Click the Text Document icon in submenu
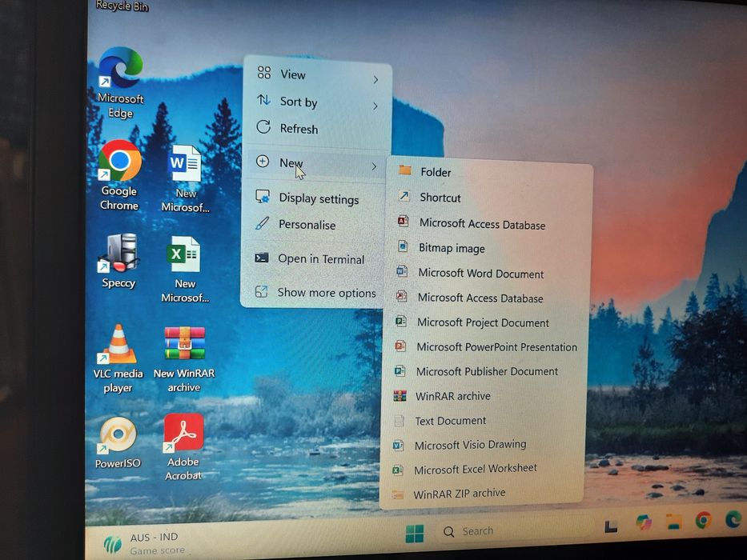Screen dimensions: 747x560 (399, 421)
